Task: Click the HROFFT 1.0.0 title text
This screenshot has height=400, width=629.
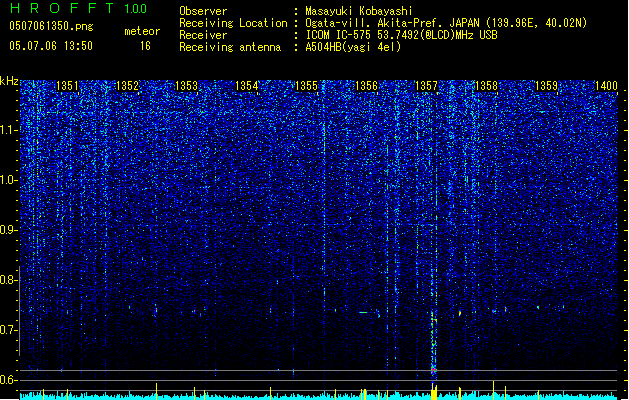Action: click(78, 8)
